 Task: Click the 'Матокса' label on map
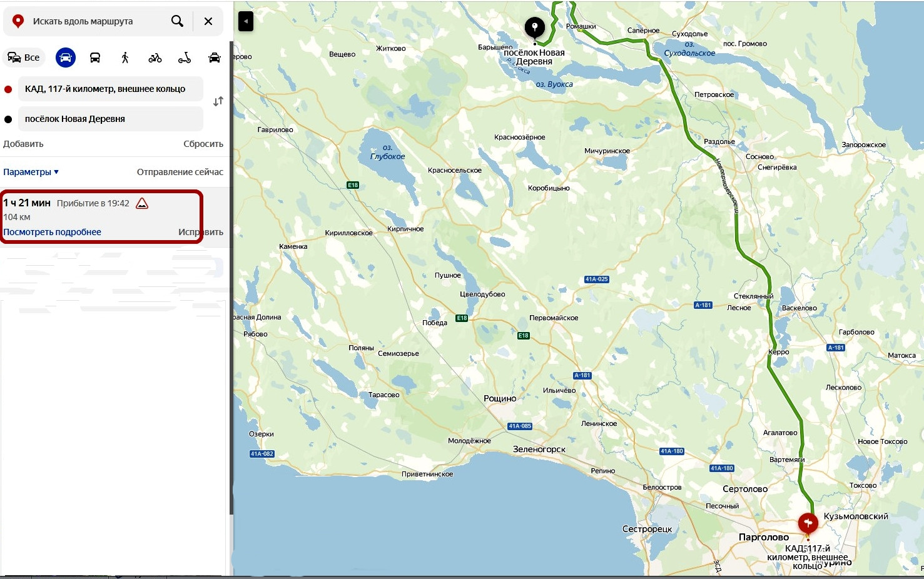pyautogui.click(x=901, y=355)
